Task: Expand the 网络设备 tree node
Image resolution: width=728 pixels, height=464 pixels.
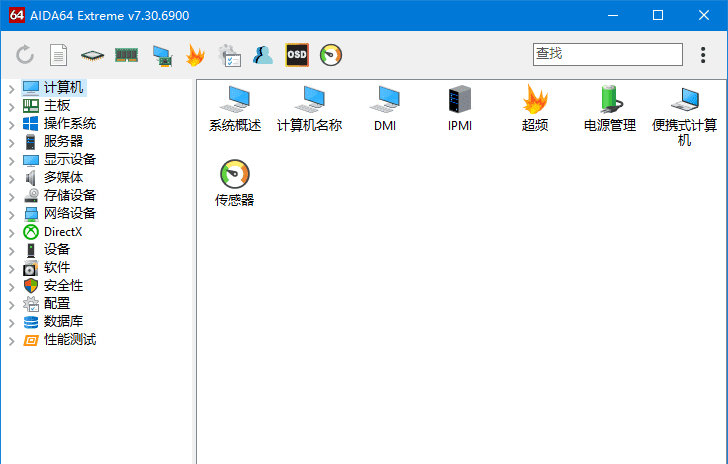Action: [x=12, y=215]
